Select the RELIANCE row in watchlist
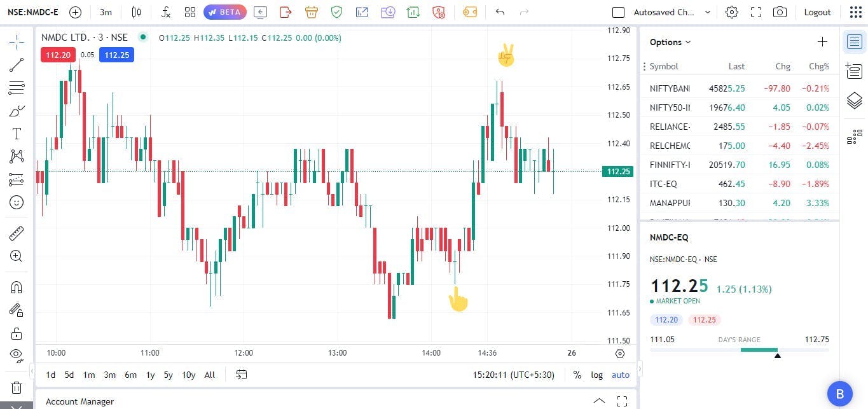Image resolution: width=868 pixels, height=409 pixels. (740, 127)
